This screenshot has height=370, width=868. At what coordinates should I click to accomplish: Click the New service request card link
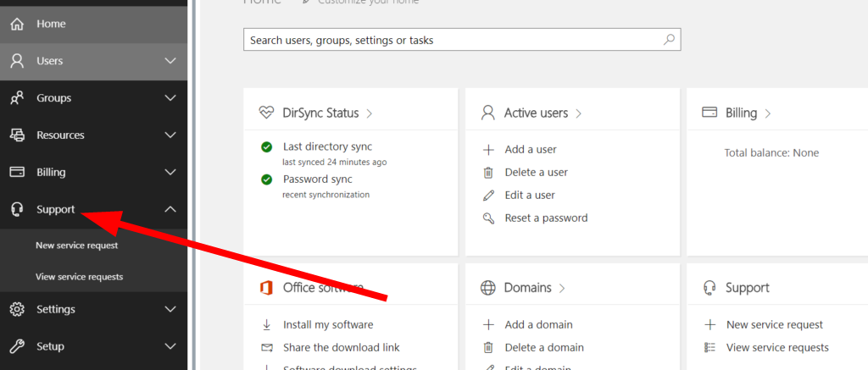point(775,324)
